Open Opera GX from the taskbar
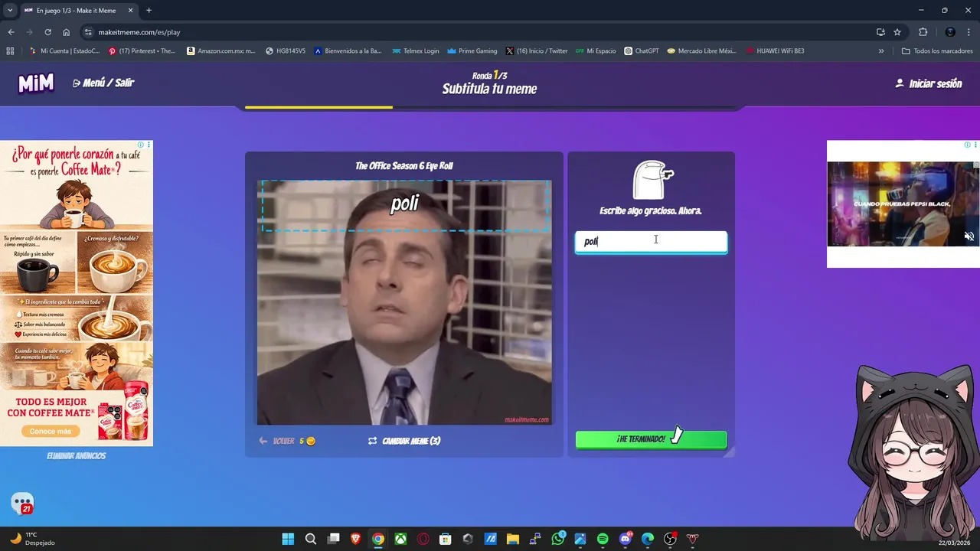 [423, 539]
